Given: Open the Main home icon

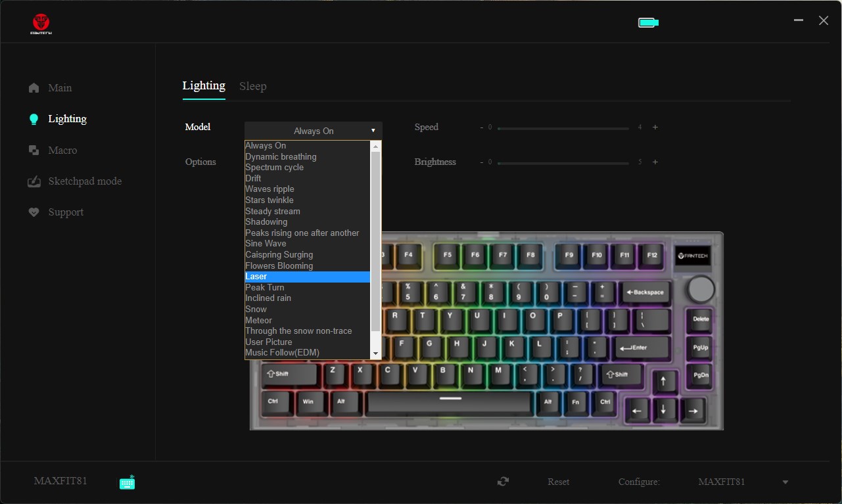Looking at the screenshot, I should click(x=34, y=88).
